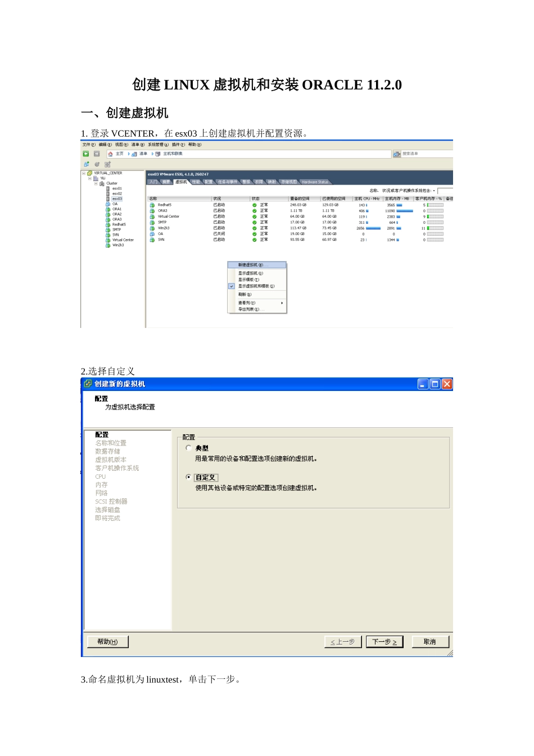The image size is (534, 756).
Task: Click the third toolbar icon below navigation arrows
Action: [107, 164]
